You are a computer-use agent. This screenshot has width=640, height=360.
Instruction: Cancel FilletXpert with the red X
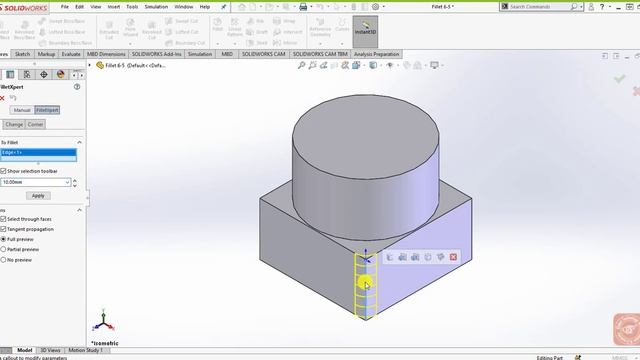pyautogui.click(x=2, y=98)
